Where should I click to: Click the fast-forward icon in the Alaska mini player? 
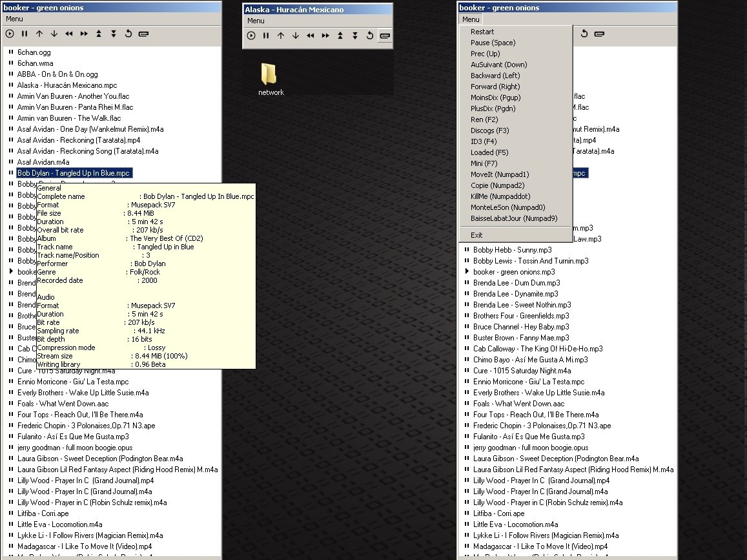(x=325, y=36)
